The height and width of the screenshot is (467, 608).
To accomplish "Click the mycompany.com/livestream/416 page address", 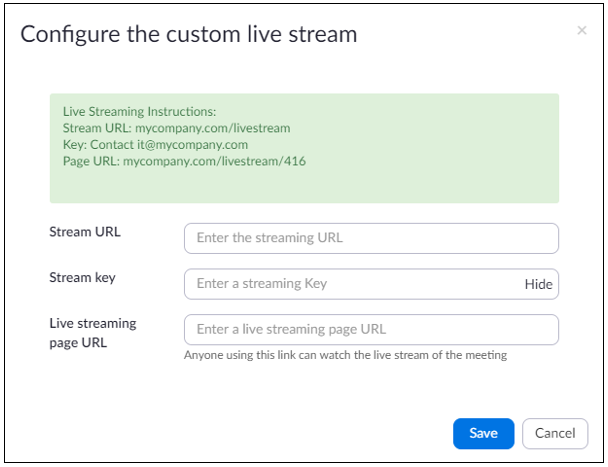I will 214,161.
